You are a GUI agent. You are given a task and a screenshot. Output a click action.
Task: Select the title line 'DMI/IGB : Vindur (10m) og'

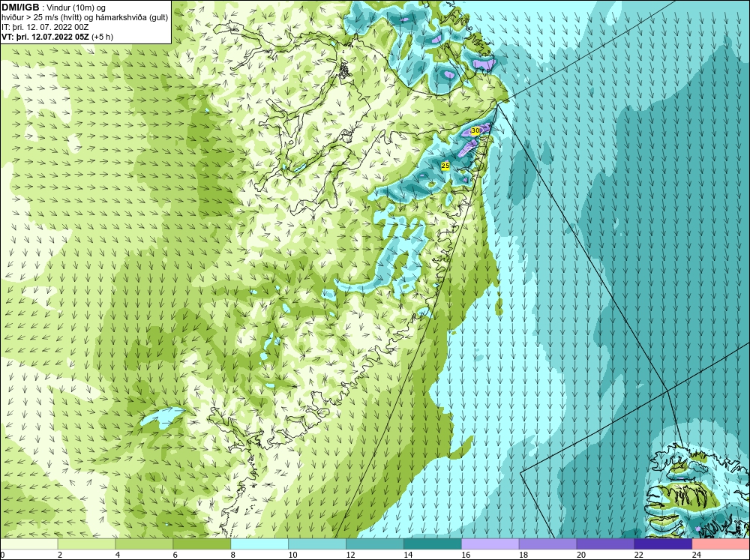point(54,7)
